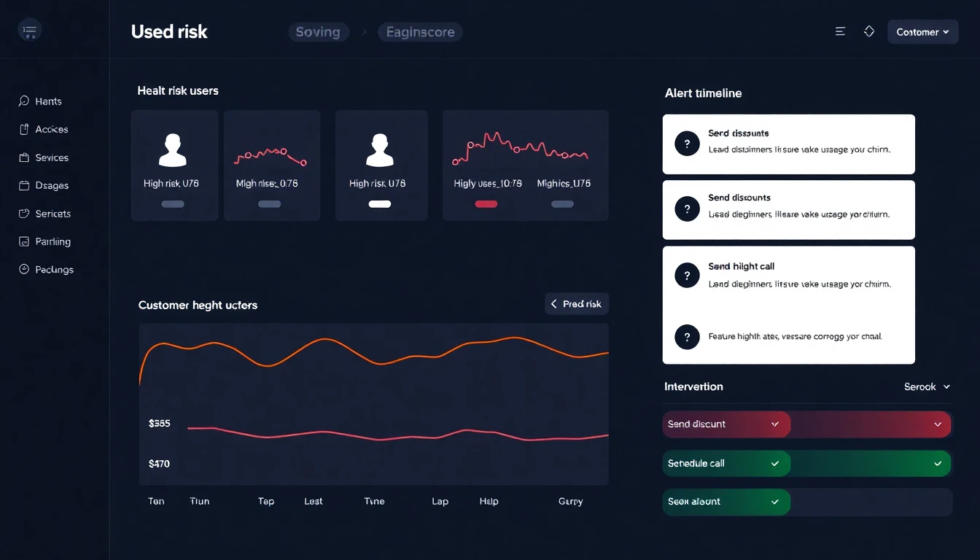Click the Sevices briefcase icon
This screenshot has height=560, width=980.
click(24, 157)
